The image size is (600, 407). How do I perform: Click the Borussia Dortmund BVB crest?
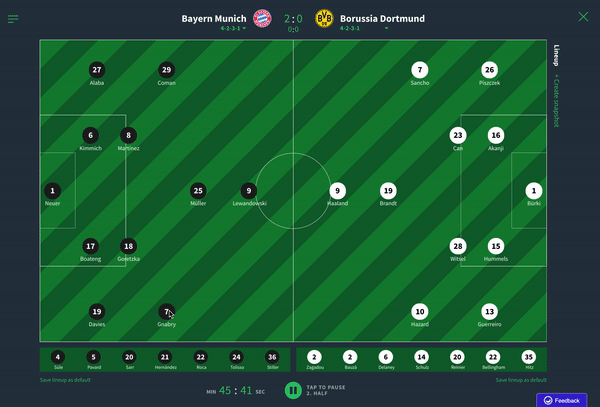tap(324, 18)
